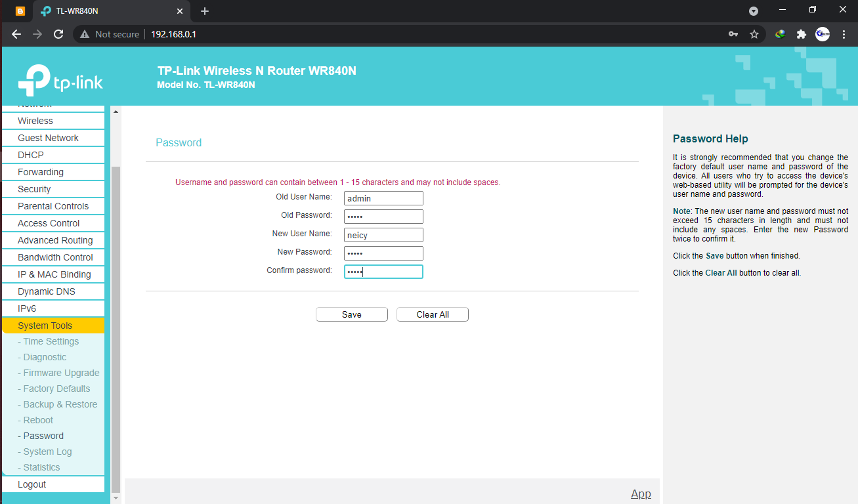858x504 pixels.
Task: Go forward to the next page
Action: point(37,34)
